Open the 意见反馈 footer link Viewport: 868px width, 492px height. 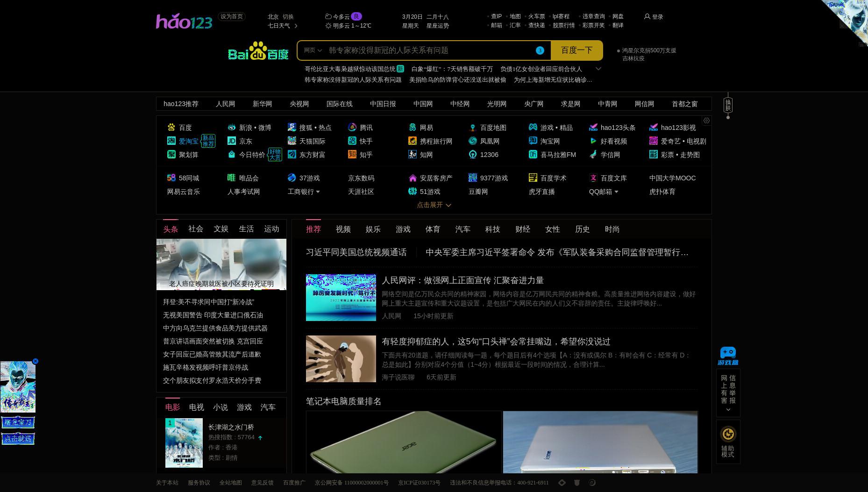click(263, 483)
